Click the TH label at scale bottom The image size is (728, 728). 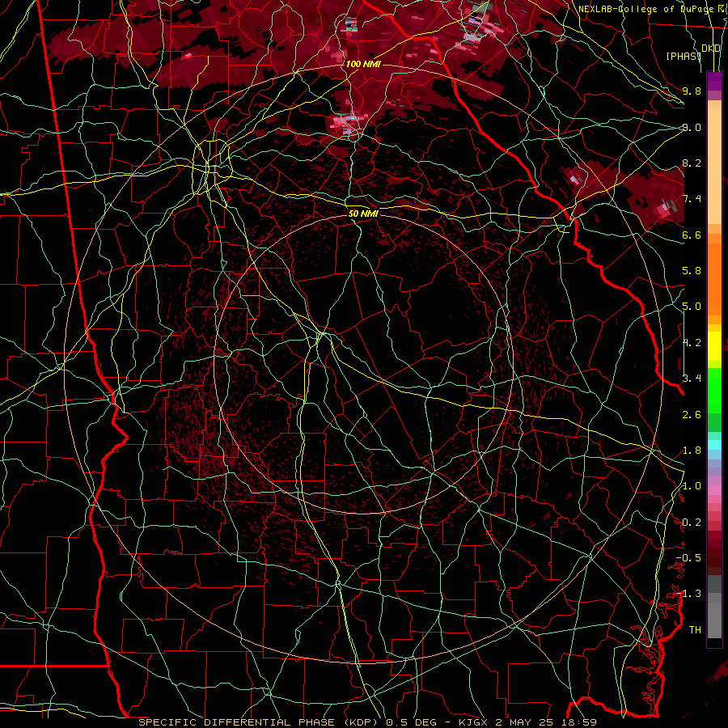click(x=695, y=630)
